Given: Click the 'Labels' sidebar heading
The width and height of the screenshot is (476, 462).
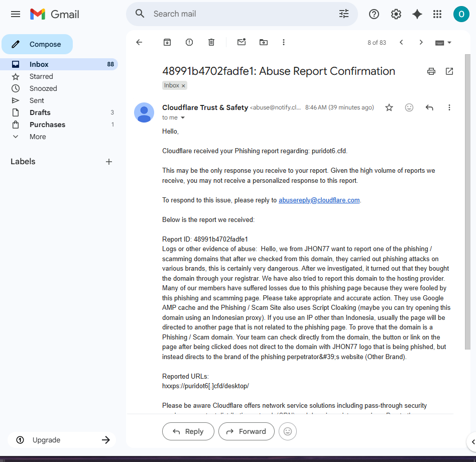Looking at the screenshot, I should pos(23,162).
